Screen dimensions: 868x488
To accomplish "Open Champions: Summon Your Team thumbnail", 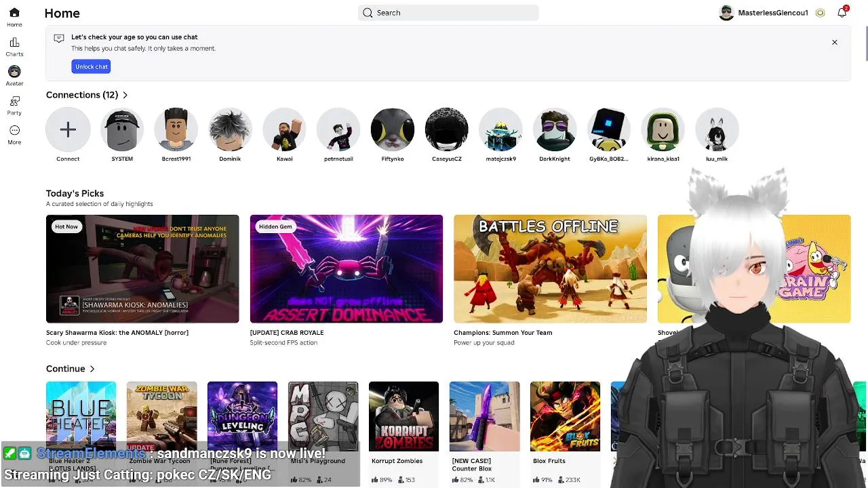I will coord(551,269).
